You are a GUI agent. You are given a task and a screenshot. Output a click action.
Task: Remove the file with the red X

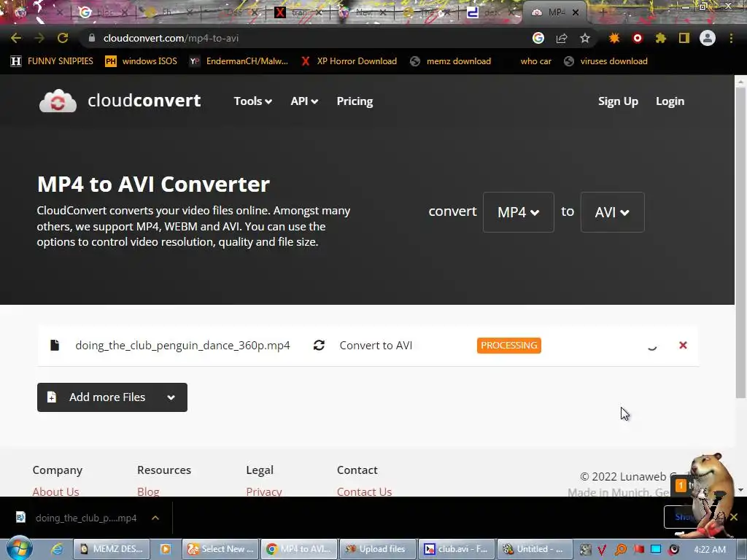point(683,345)
